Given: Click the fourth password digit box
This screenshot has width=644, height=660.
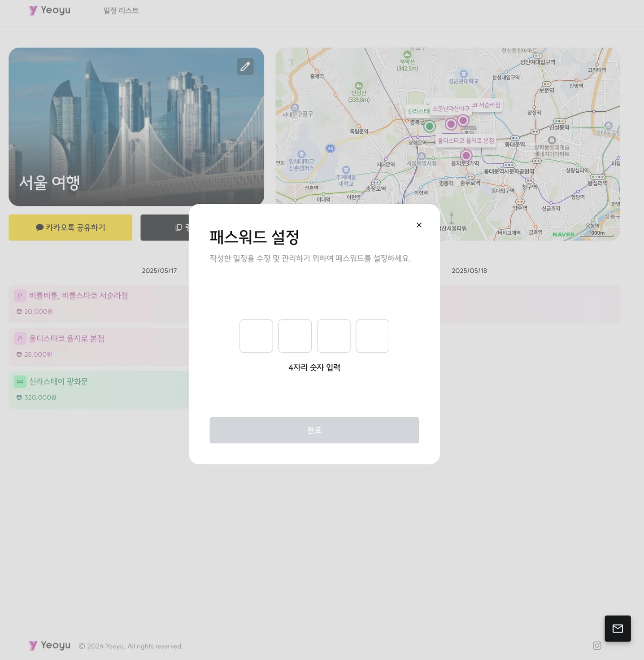Looking at the screenshot, I should 372,336.
